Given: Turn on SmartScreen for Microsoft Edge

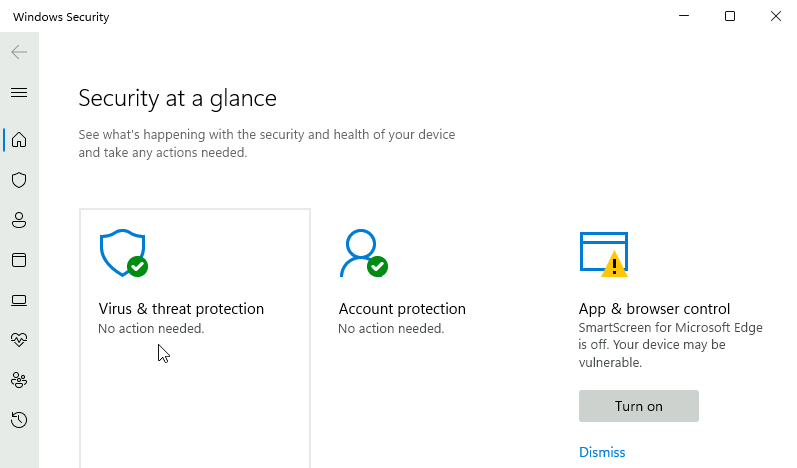Looking at the screenshot, I should click(638, 406).
